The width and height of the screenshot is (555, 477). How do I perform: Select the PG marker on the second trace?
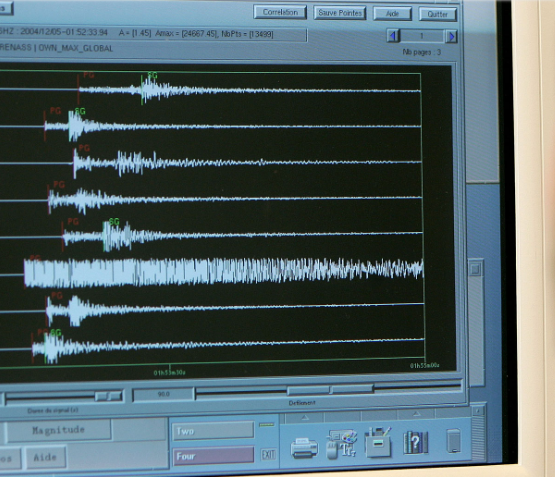pyautogui.click(x=55, y=111)
